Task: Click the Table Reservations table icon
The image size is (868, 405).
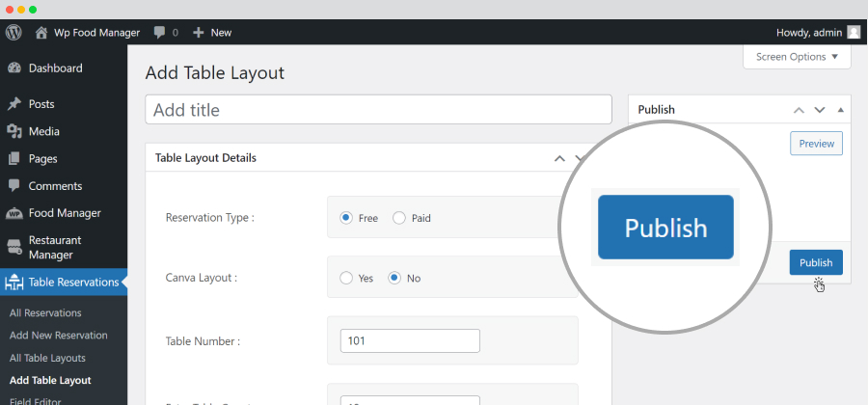Action: (x=14, y=283)
